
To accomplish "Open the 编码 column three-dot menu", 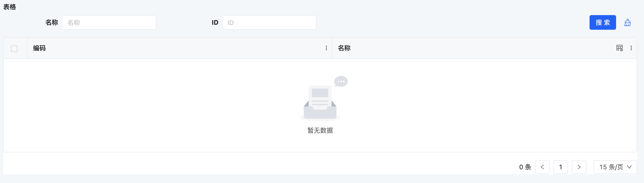I will [326, 48].
